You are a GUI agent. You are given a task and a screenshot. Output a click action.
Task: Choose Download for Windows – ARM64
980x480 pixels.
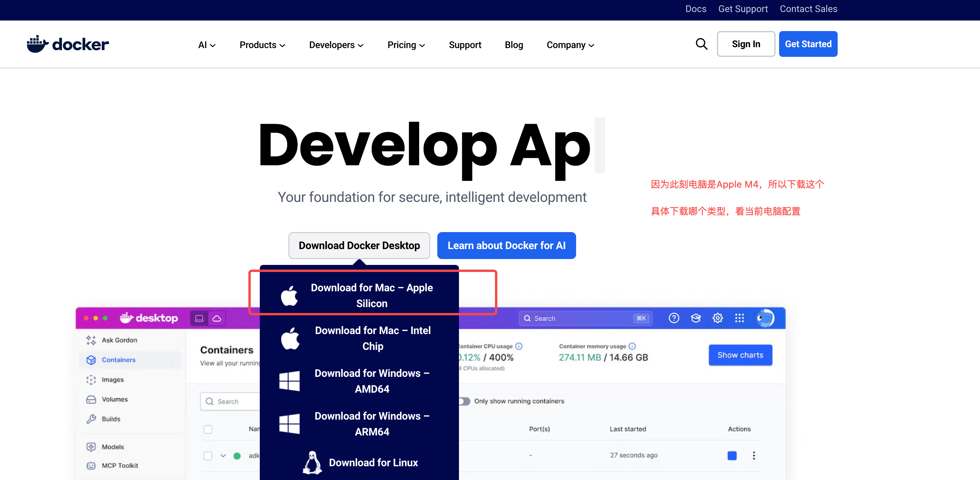359,424
